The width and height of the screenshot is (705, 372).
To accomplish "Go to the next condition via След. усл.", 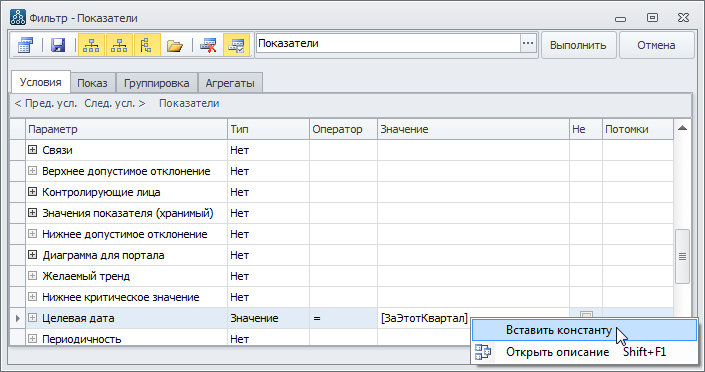I will (115, 103).
